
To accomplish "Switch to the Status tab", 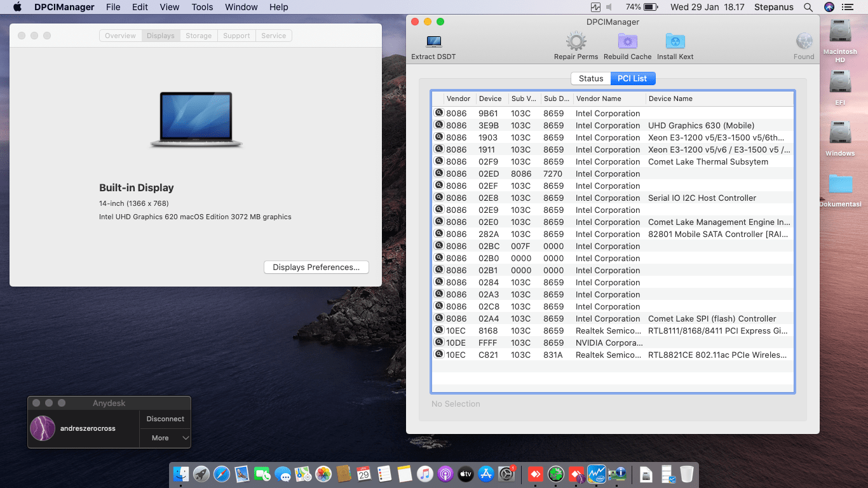I will point(590,78).
